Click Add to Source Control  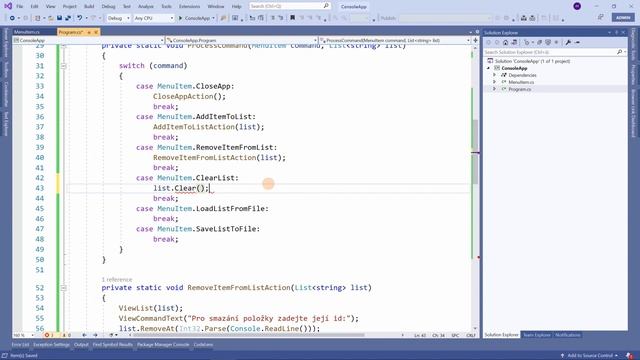pyautogui.click(x=590, y=356)
